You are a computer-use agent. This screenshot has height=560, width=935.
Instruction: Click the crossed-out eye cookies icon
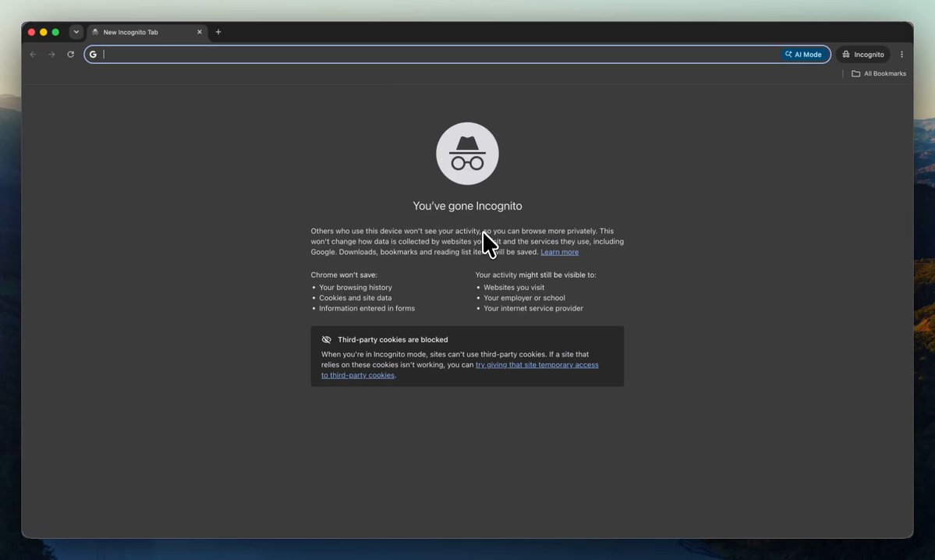point(326,339)
